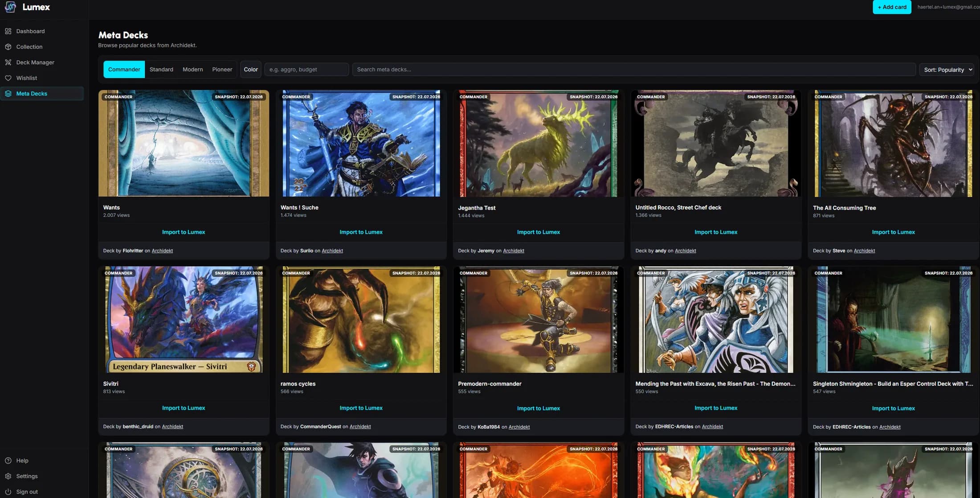Switch to the Pioneer format tab
This screenshot has height=498, width=980.
coord(222,70)
